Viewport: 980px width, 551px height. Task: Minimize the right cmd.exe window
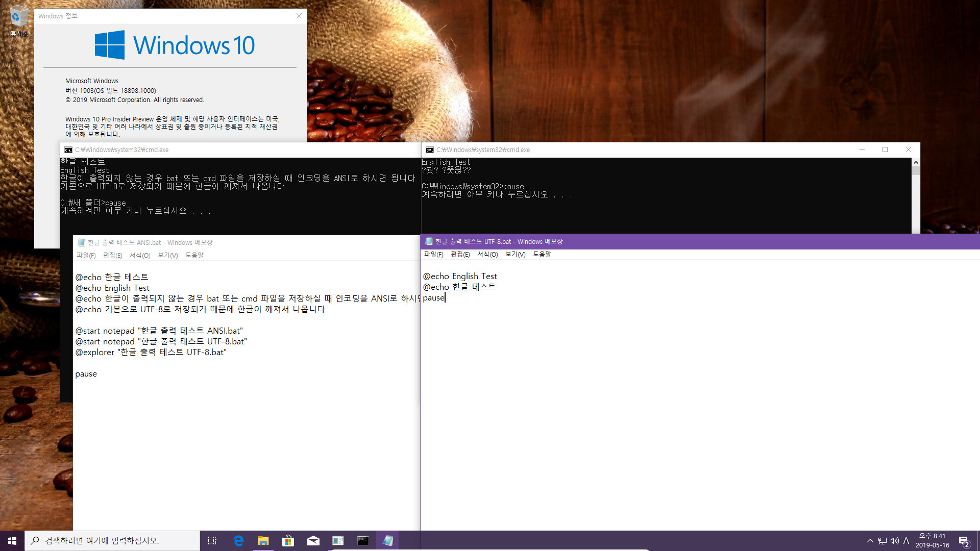[862, 149]
